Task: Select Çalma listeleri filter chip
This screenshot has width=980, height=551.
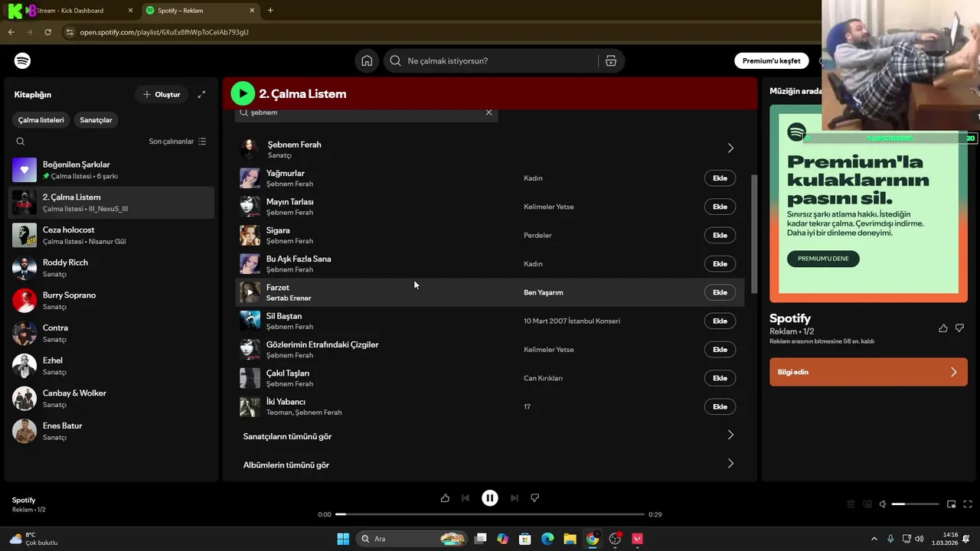Action: [41, 120]
